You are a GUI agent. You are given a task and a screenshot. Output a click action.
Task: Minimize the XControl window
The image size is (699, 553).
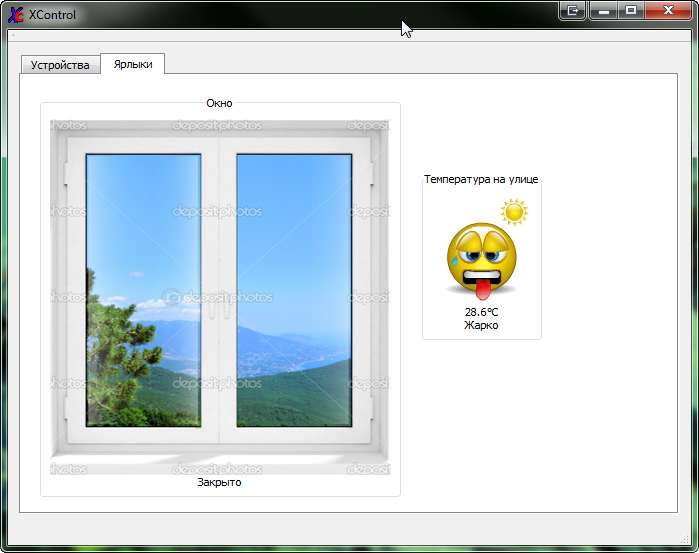(x=604, y=10)
